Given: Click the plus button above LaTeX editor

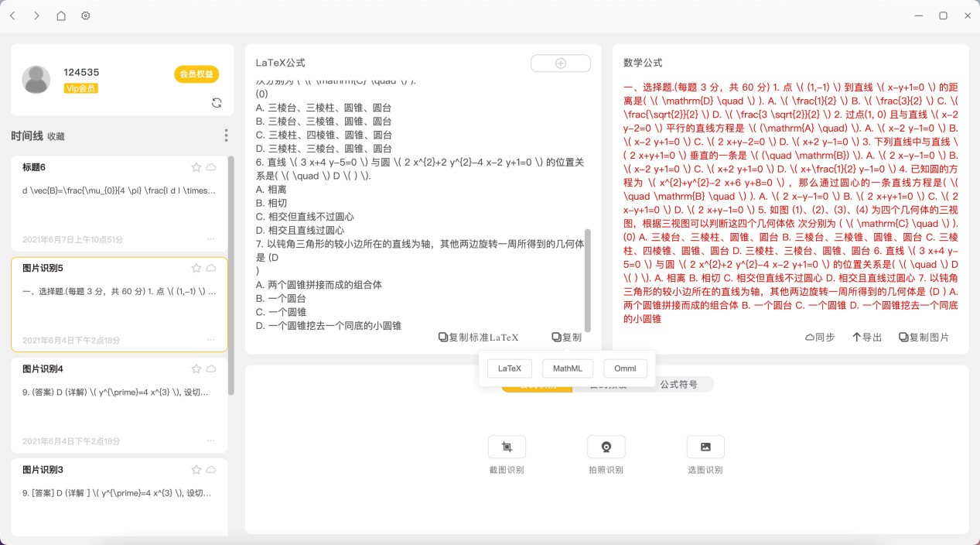Looking at the screenshot, I should point(561,63).
